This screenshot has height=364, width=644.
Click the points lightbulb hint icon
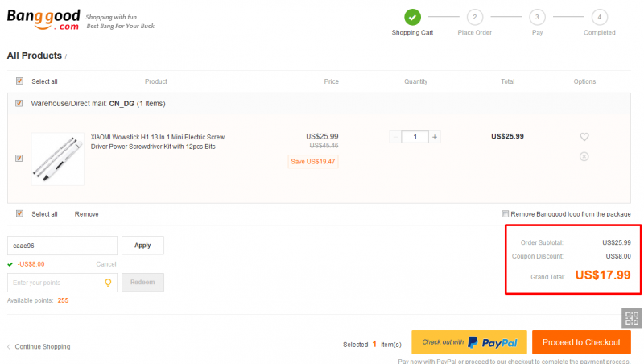click(108, 283)
